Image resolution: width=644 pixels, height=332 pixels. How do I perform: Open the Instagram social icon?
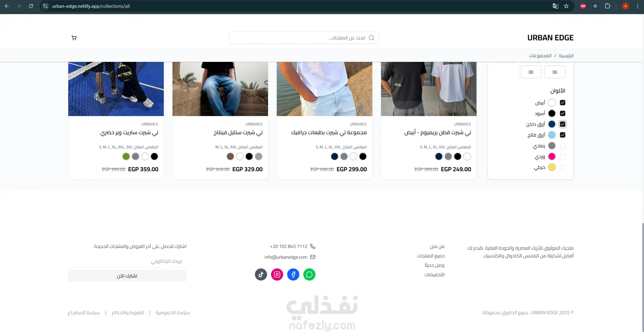(277, 274)
